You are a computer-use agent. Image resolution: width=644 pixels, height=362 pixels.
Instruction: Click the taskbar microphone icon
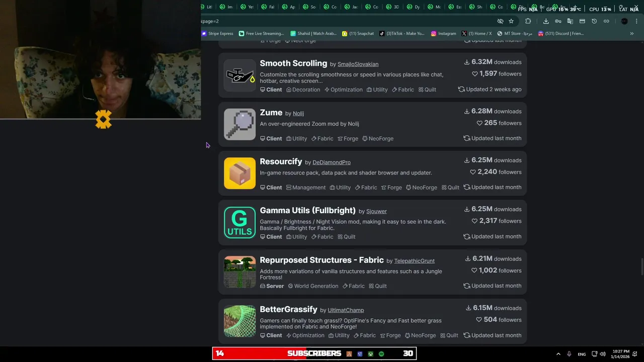click(x=569, y=354)
